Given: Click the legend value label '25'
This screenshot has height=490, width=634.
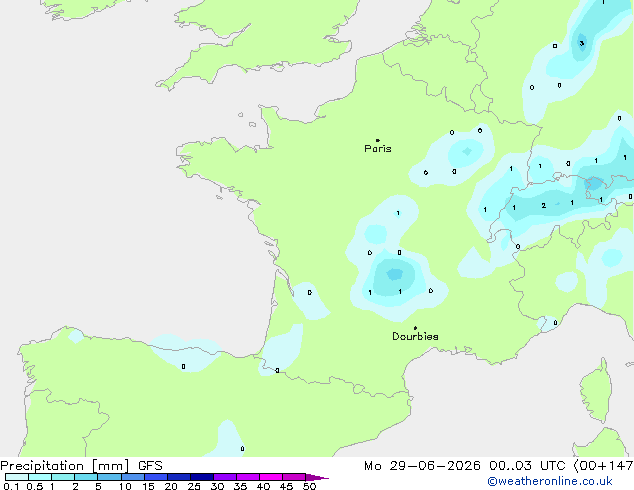Looking at the screenshot, I should pos(194,486).
